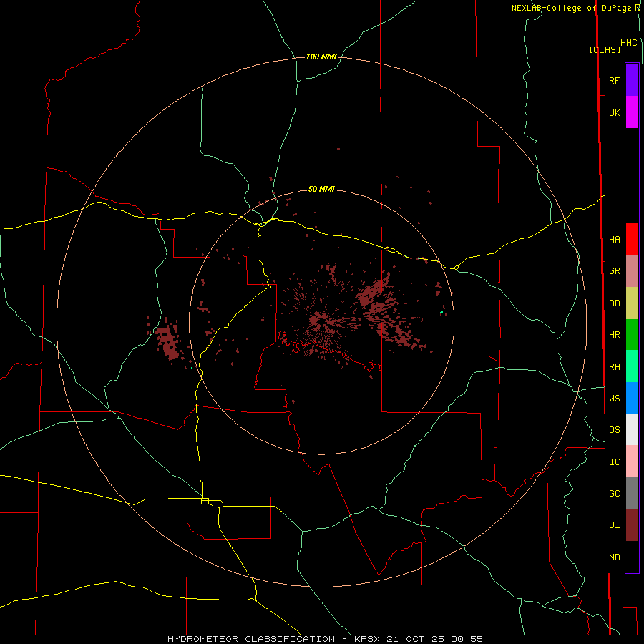Screen dimensions: 644x644
Task: Click the DS white legend swatch
Action: click(x=632, y=429)
